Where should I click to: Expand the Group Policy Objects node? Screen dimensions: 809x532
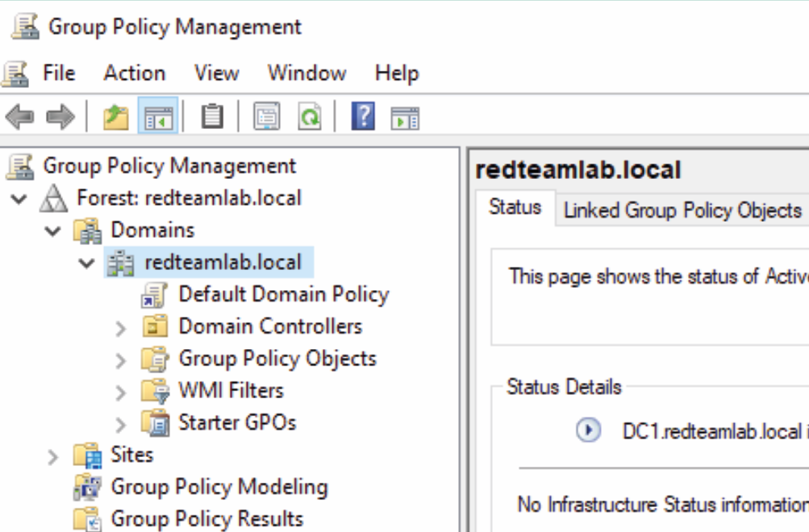pyautogui.click(x=120, y=360)
